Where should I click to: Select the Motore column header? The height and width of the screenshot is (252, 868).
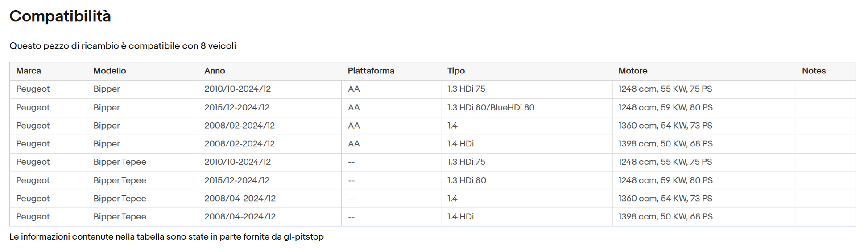point(632,71)
